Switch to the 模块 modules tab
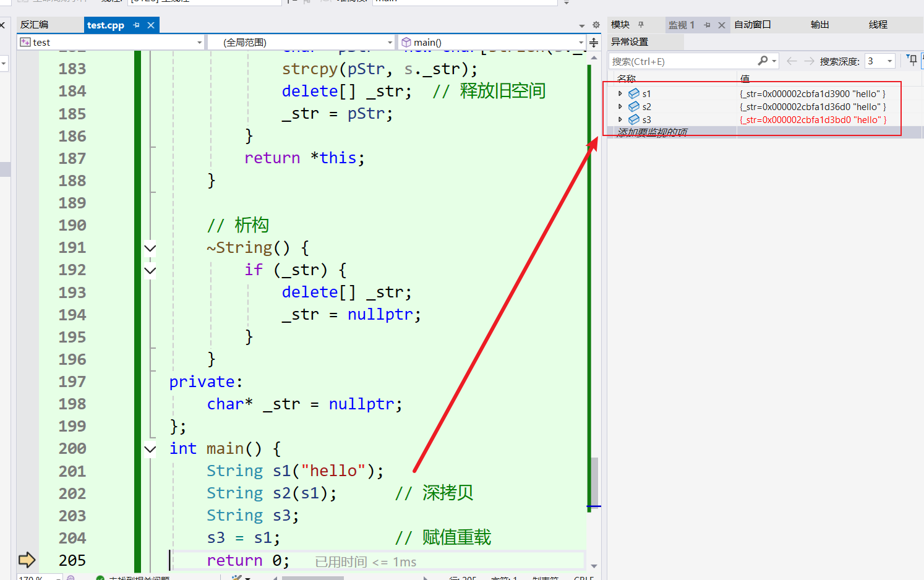924x580 pixels. 620,25
